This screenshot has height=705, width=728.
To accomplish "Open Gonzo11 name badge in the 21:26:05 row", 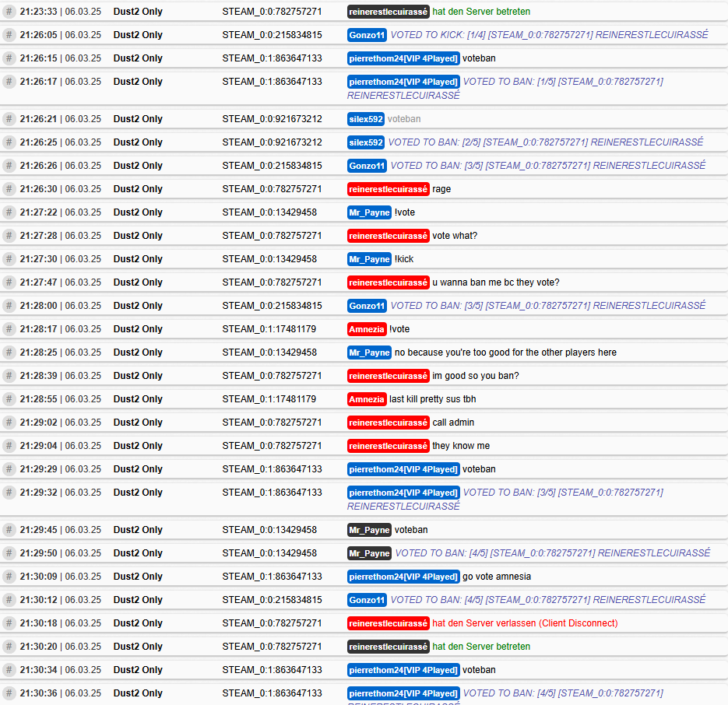I will [367, 35].
